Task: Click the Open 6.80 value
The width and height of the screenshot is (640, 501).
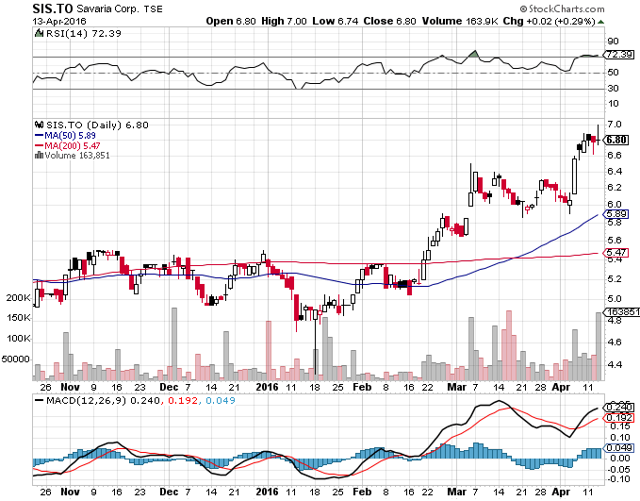Action: (231, 21)
